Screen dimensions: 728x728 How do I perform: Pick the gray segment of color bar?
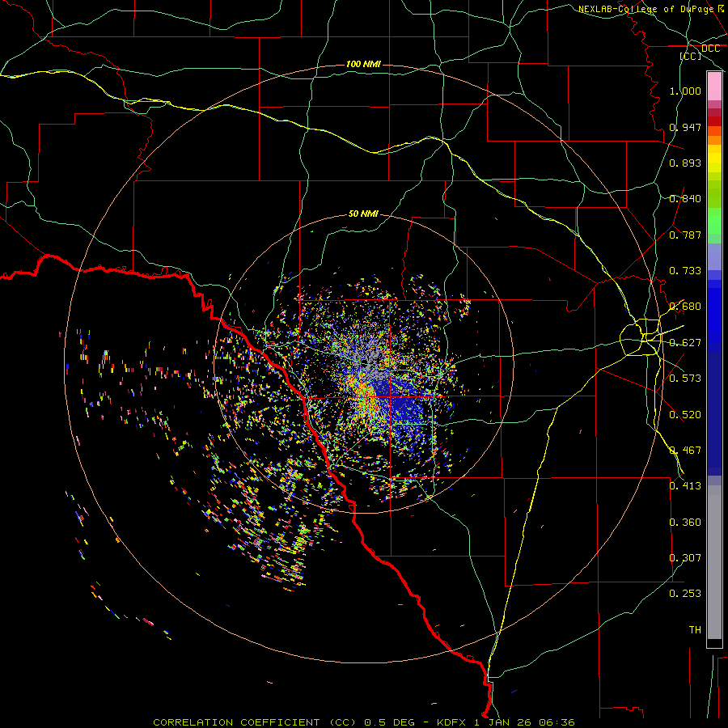click(x=714, y=562)
